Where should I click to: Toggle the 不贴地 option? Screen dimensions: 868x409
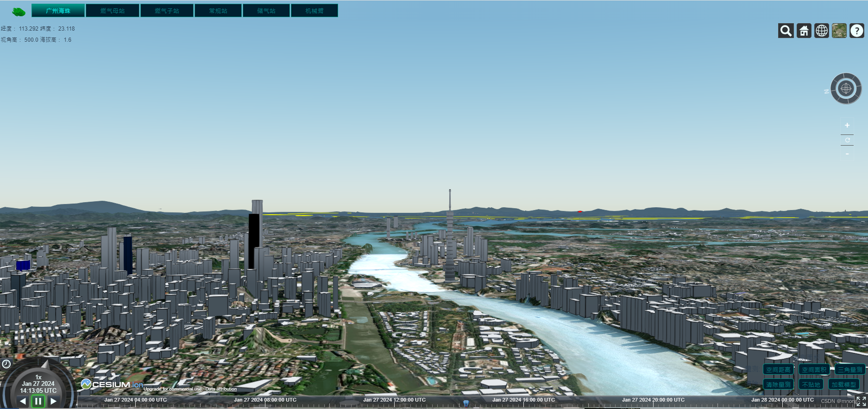coord(811,384)
